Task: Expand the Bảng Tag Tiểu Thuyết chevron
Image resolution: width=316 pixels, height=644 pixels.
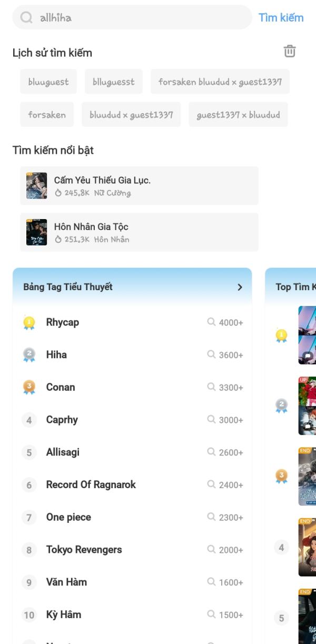Action: (x=240, y=288)
